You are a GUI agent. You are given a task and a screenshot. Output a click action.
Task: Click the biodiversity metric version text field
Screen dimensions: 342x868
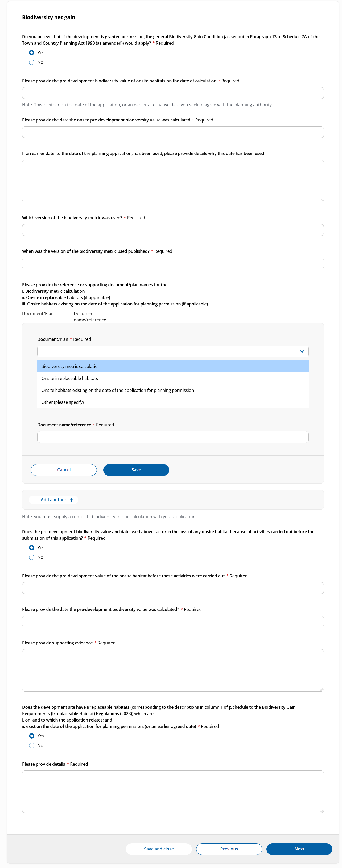(x=173, y=230)
